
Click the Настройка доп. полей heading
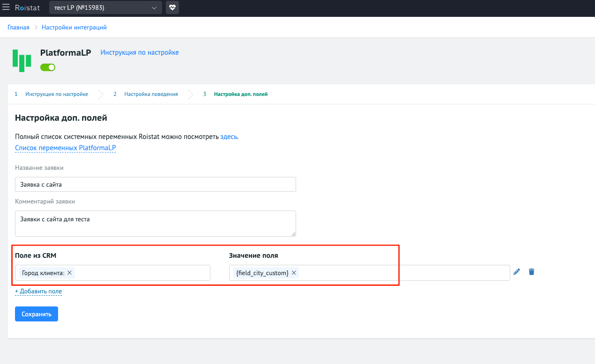coord(61,118)
